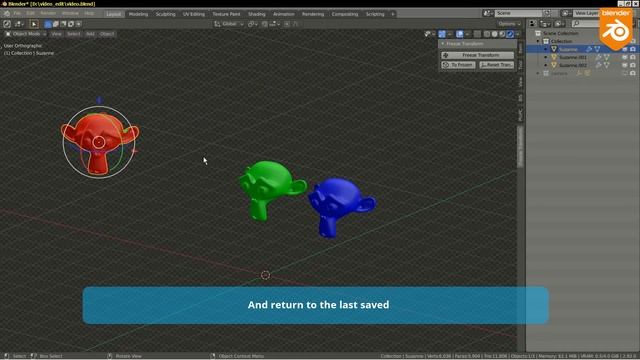The image size is (640, 360).
Task: Open object types visibility popover
Action: pos(429,34)
